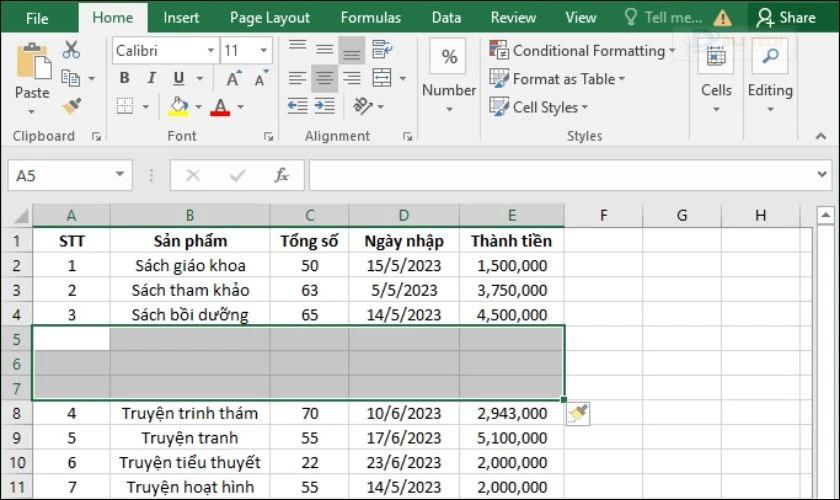
Task: Click Decrease Indent icon
Action: (297, 106)
